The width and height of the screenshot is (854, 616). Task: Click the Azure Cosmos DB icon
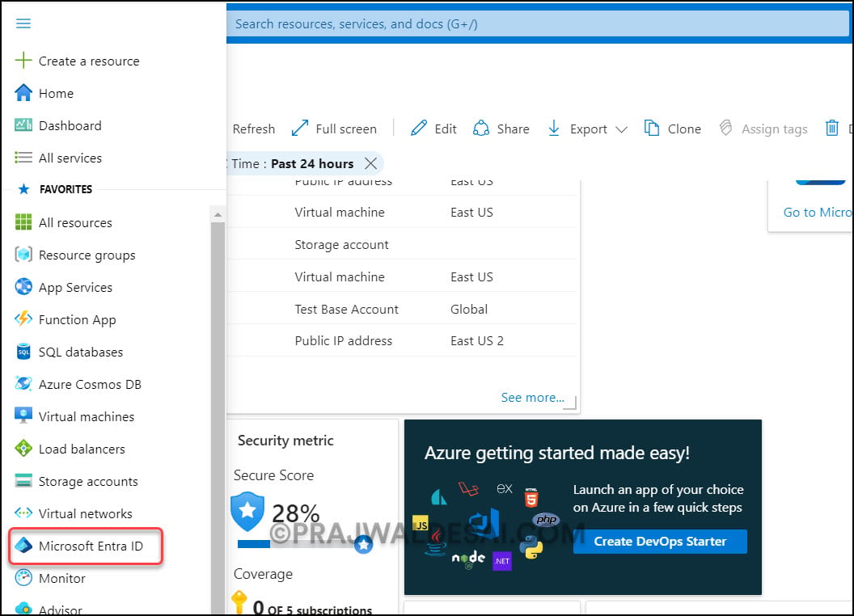tap(23, 384)
